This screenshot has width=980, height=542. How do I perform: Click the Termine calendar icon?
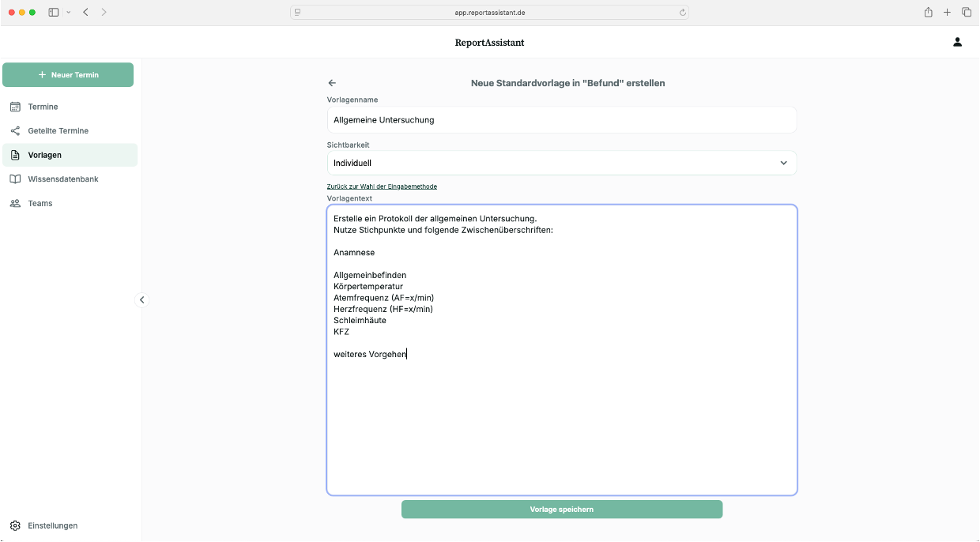pos(15,107)
